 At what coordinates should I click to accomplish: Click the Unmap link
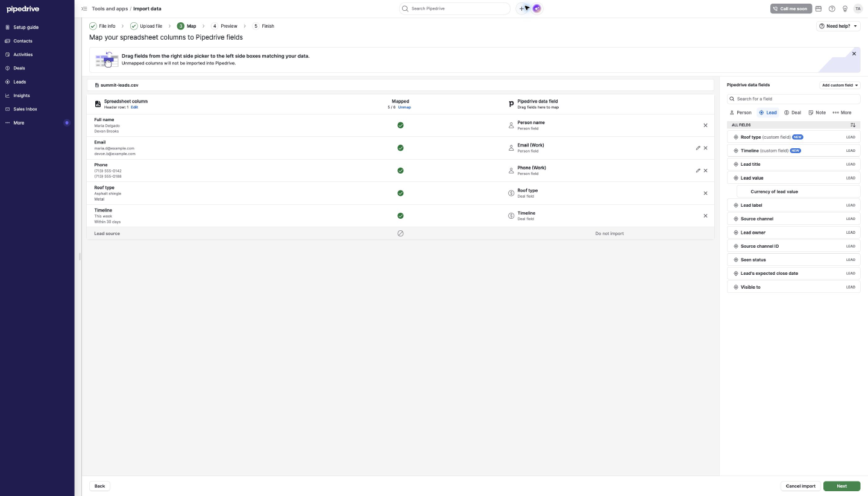pyautogui.click(x=404, y=107)
